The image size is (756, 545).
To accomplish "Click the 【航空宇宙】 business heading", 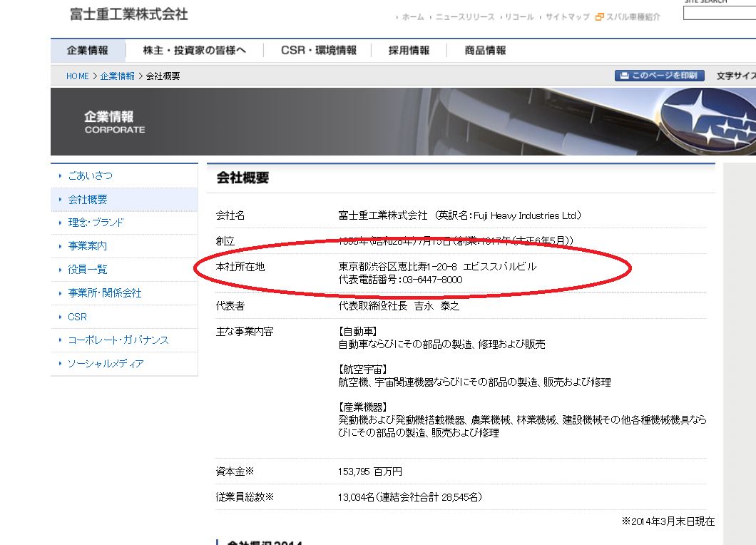I will [x=362, y=370].
